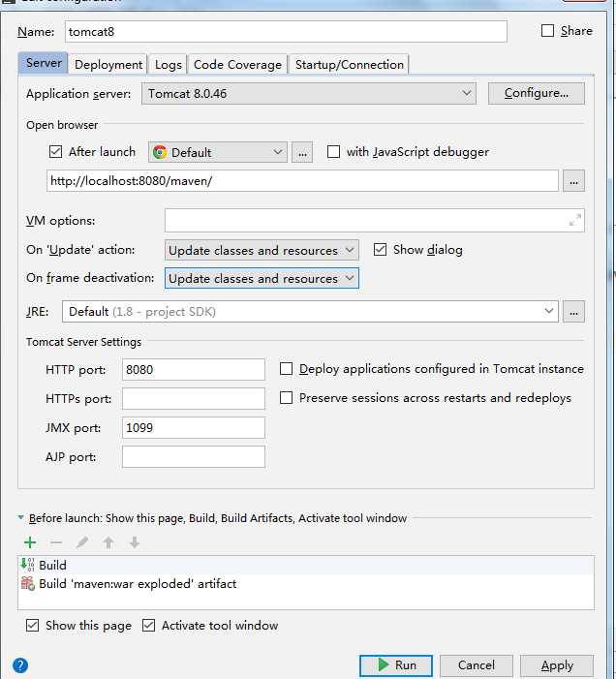Click the move up arrow icon

[108, 542]
